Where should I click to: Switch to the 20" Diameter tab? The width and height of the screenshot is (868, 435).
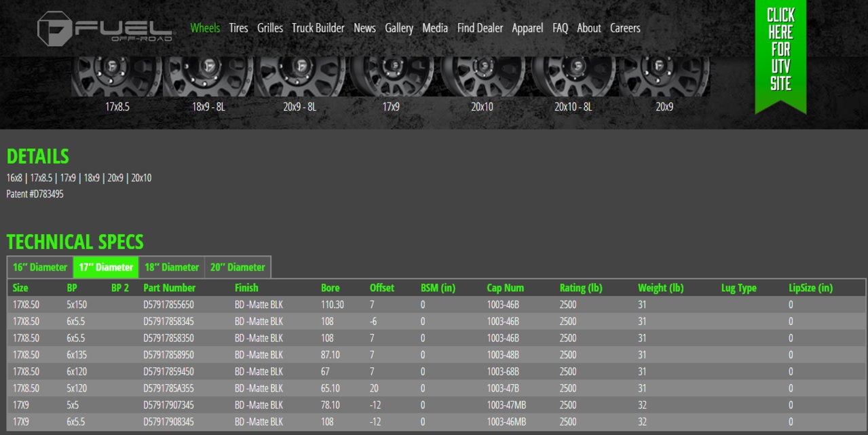pyautogui.click(x=238, y=267)
